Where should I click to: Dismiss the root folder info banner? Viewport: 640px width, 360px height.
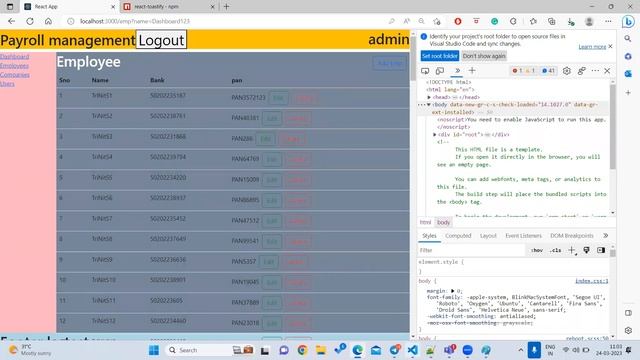[x=610, y=47]
